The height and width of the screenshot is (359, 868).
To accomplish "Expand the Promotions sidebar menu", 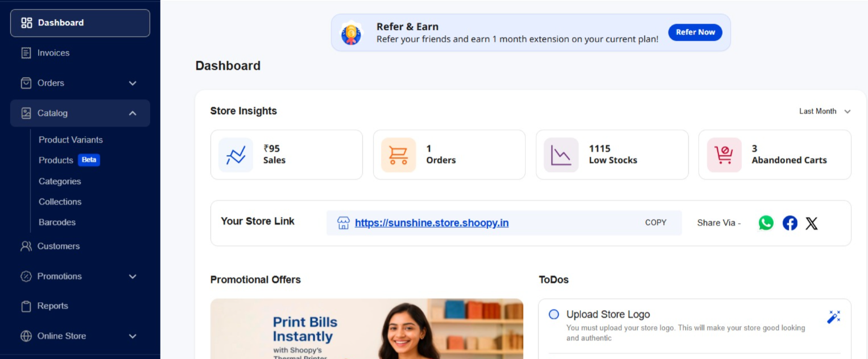I will (x=133, y=277).
